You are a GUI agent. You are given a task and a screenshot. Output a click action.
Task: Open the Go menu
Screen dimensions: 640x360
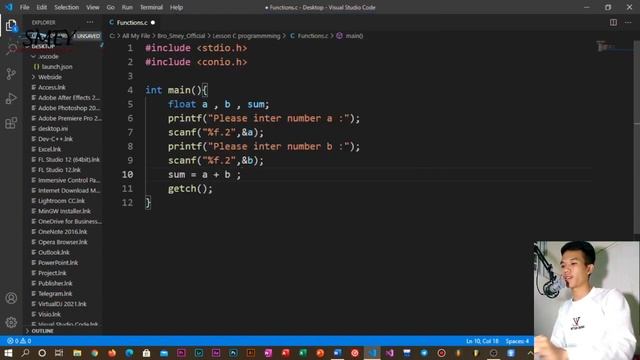click(111, 7)
